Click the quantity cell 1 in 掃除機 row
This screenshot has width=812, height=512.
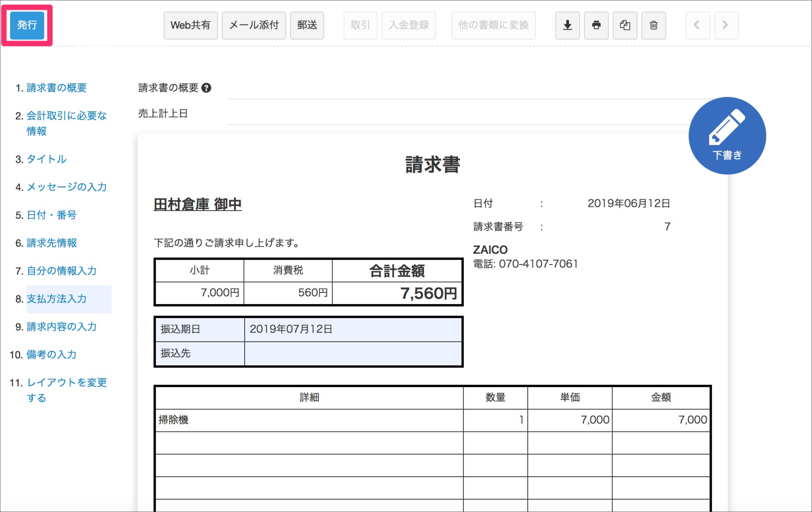tap(496, 420)
